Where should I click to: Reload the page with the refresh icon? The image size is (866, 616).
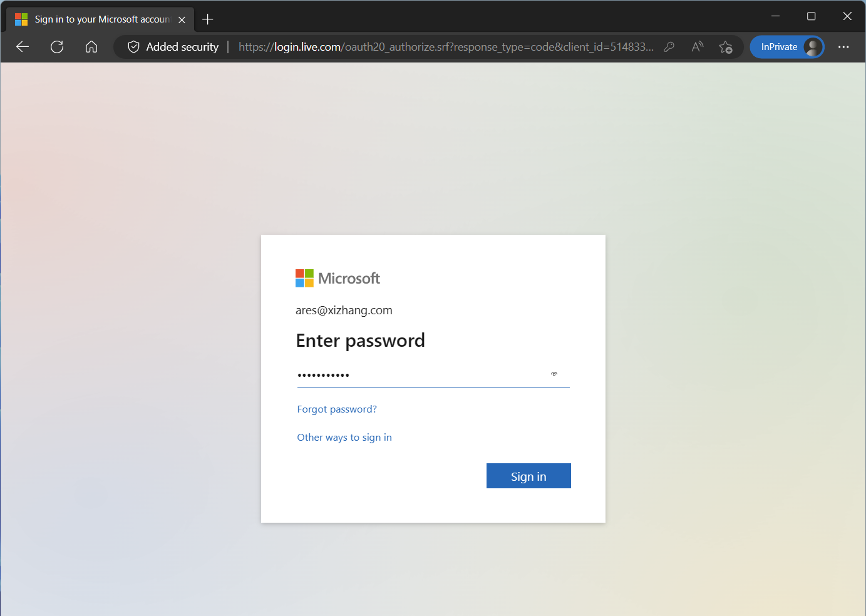click(x=57, y=47)
